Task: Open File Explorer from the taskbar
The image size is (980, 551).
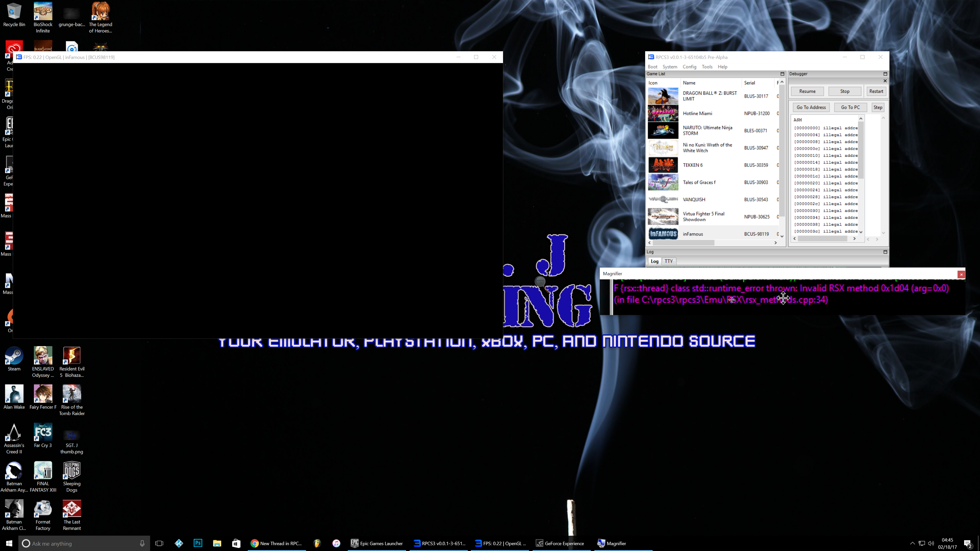Action: click(x=217, y=543)
